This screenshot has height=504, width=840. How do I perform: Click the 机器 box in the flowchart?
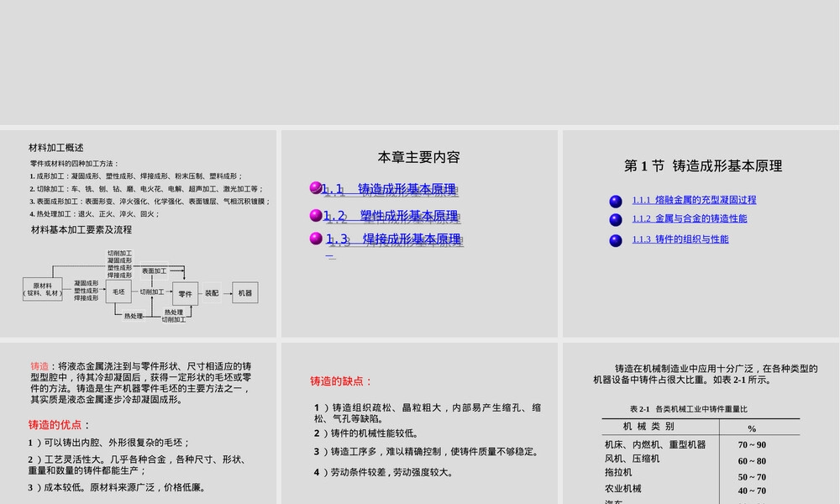[244, 293]
